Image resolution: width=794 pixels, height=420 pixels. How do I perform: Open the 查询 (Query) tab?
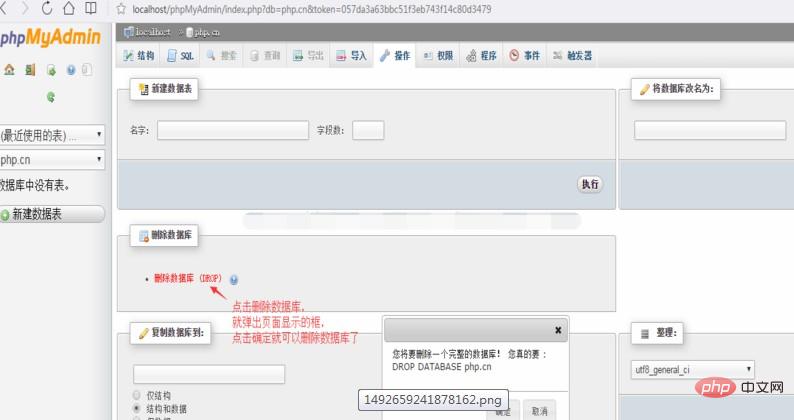(x=265, y=56)
